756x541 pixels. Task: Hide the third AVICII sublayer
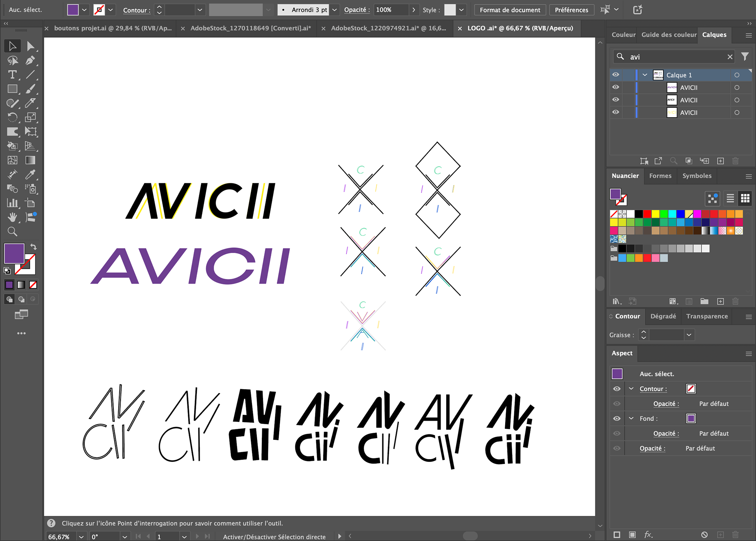615,112
